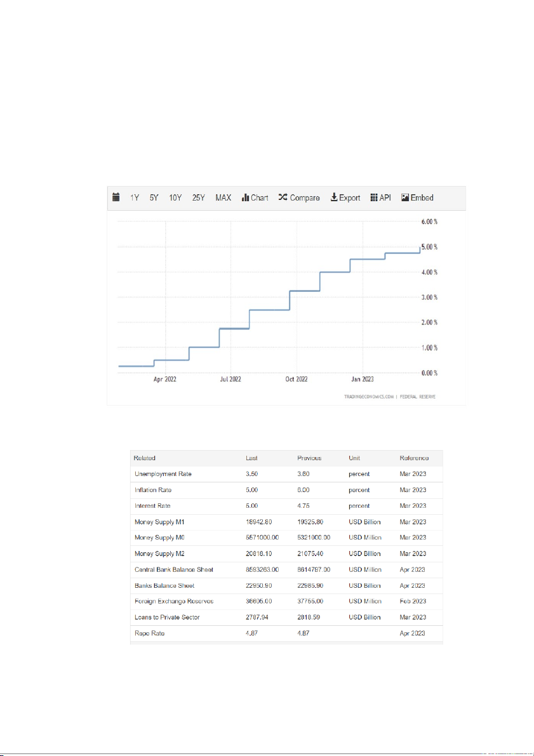This screenshot has width=534, height=756.
Task: Click the download icon for Export
Action: point(333,197)
